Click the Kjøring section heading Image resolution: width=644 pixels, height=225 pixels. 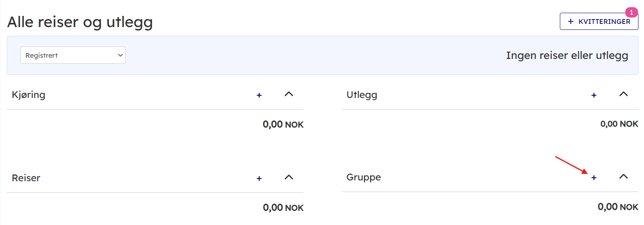(29, 95)
